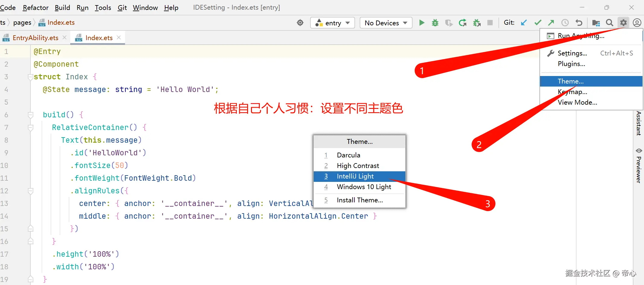Click the Git commit checkmark icon
The height and width of the screenshot is (285, 644).
tap(538, 23)
